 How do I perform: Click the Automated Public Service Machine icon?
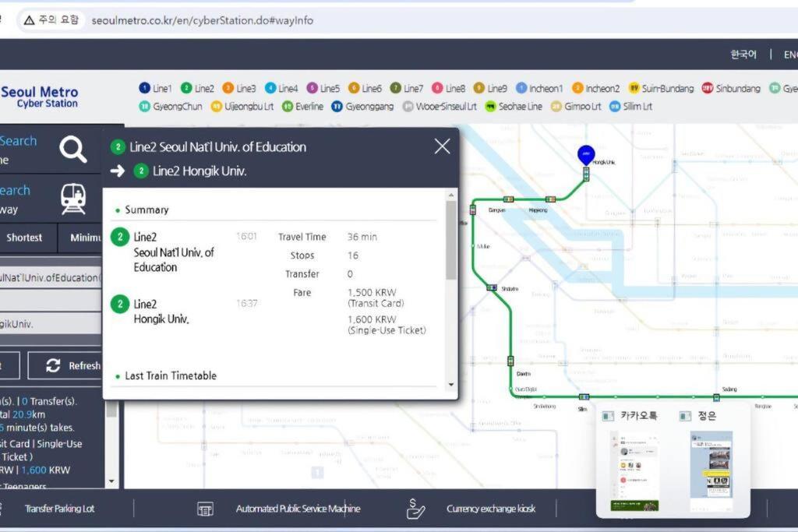(205, 509)
